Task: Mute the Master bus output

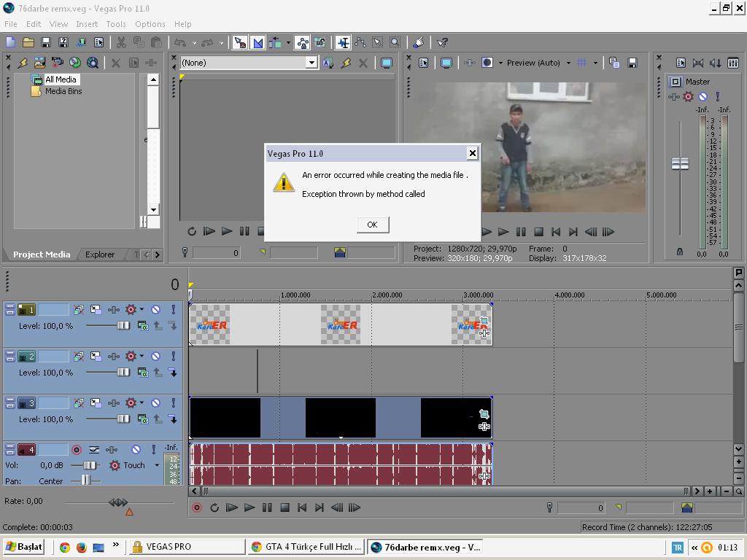Action: [x=703, y=96]
